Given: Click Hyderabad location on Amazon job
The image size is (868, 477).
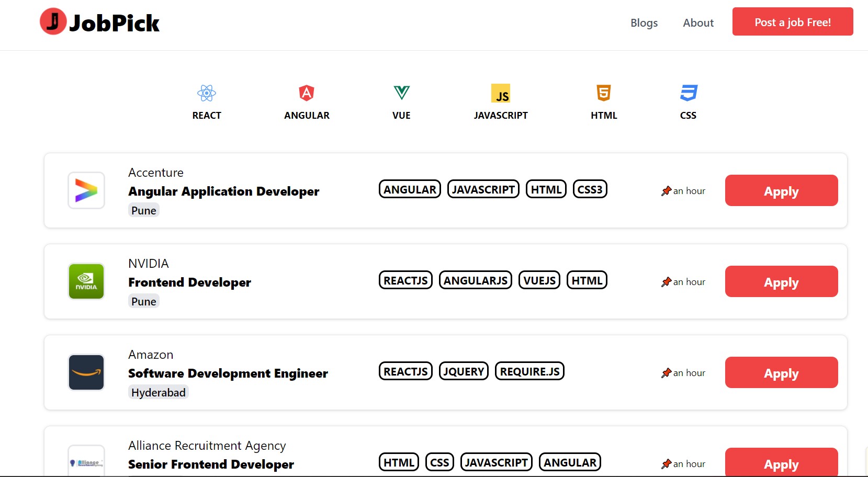Looking at the screenshot, I should [159, 392].
